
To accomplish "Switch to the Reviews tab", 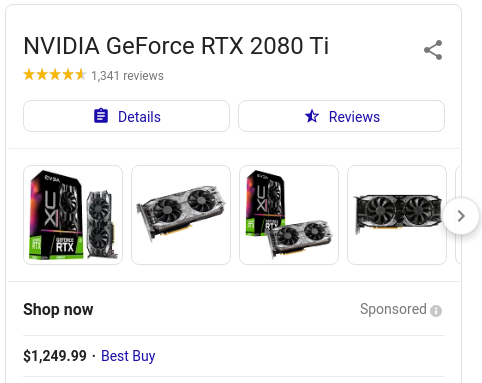I will 341,116.
